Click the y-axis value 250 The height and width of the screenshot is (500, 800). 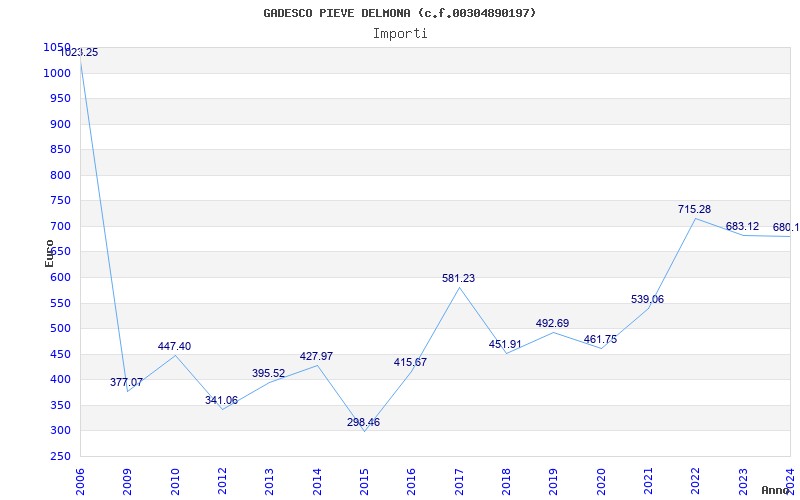[60, 457]
